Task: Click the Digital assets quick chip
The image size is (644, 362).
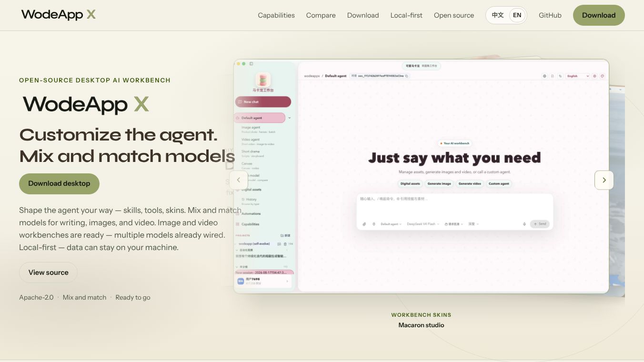Action: pyautogui.click(x=410, y=183)
